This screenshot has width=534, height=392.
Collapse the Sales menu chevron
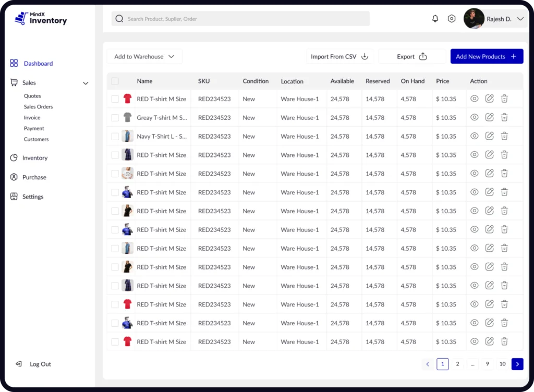(86, 82)
